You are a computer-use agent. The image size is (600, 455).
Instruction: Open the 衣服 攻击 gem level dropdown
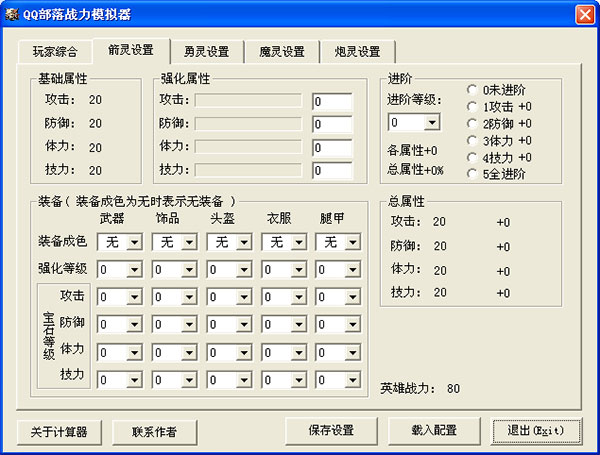tap(284, 297)
